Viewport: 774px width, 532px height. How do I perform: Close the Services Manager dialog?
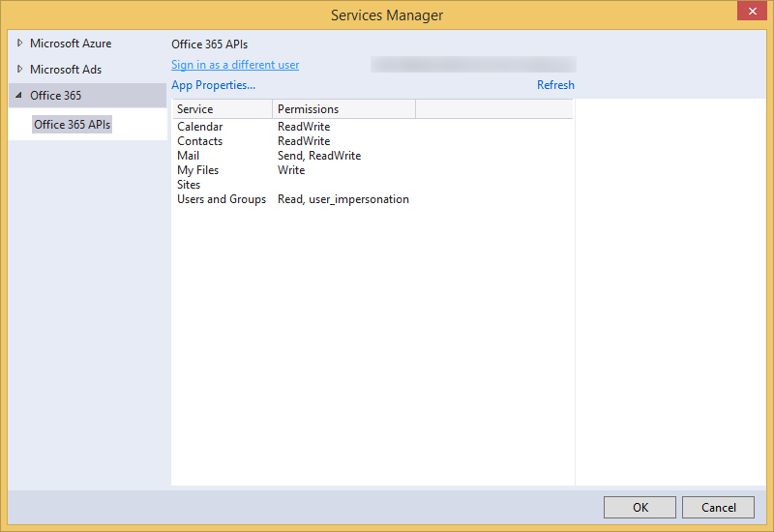(752, 11)
